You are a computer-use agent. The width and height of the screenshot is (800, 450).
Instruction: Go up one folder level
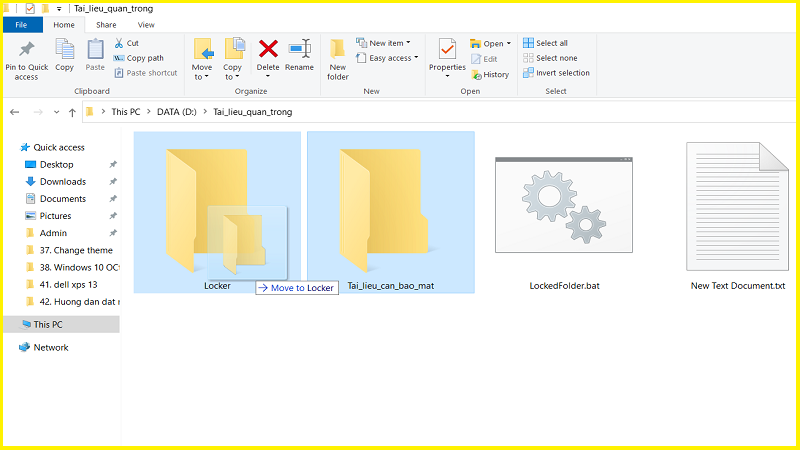point(72,112)
